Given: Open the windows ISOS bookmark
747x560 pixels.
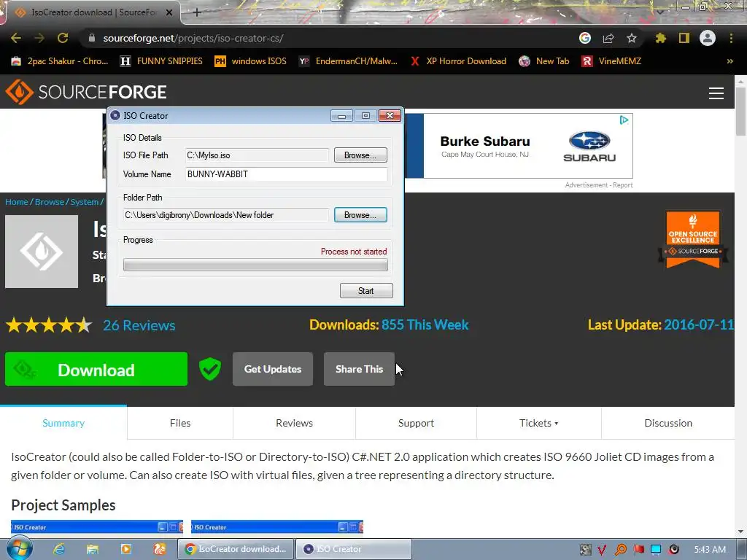Looking at the screenshot, I should [x=251, y=61].
